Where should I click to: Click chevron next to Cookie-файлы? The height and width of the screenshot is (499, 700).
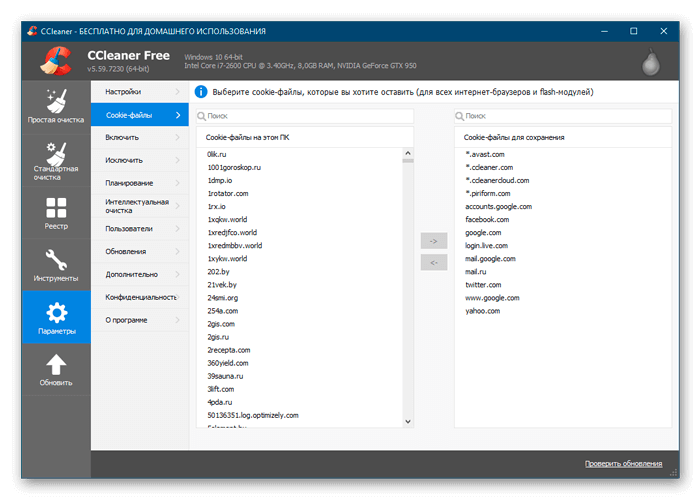[x=178, y=115]
